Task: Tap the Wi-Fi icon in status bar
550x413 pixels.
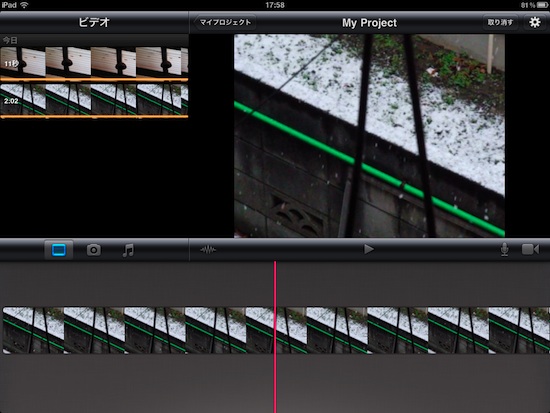Action: point(24,5)
